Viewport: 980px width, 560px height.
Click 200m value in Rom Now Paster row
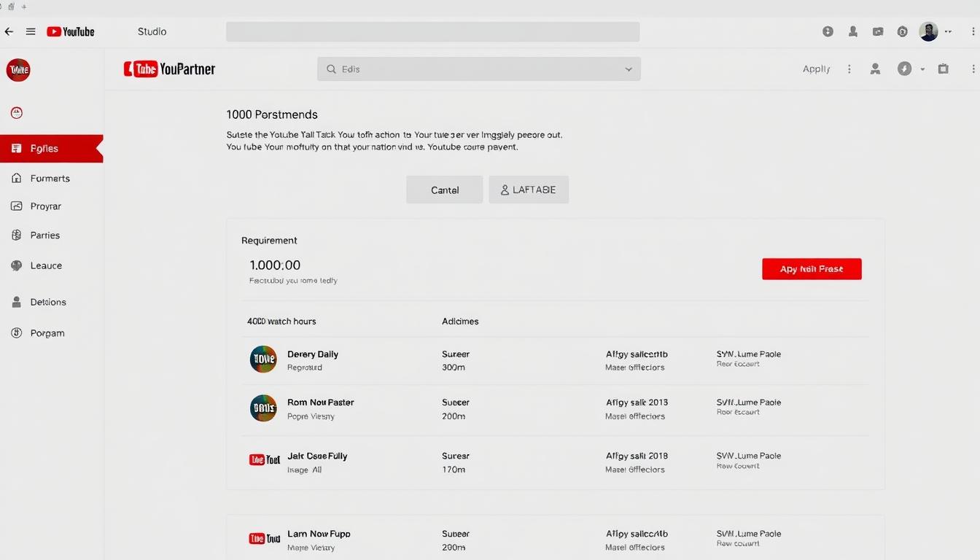coord(454,416)
